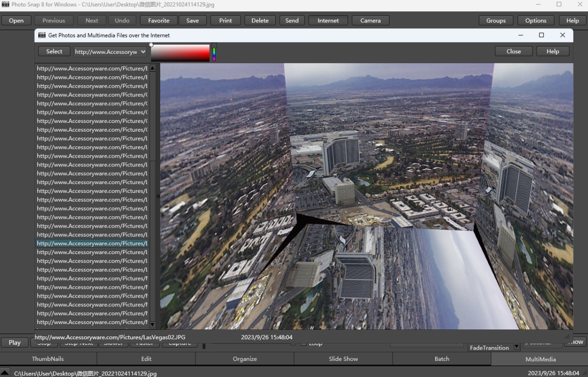Click the camera icon in dialog title bar
The height and width of the screenshot is (377, 588).
click(x=42, y=35)
